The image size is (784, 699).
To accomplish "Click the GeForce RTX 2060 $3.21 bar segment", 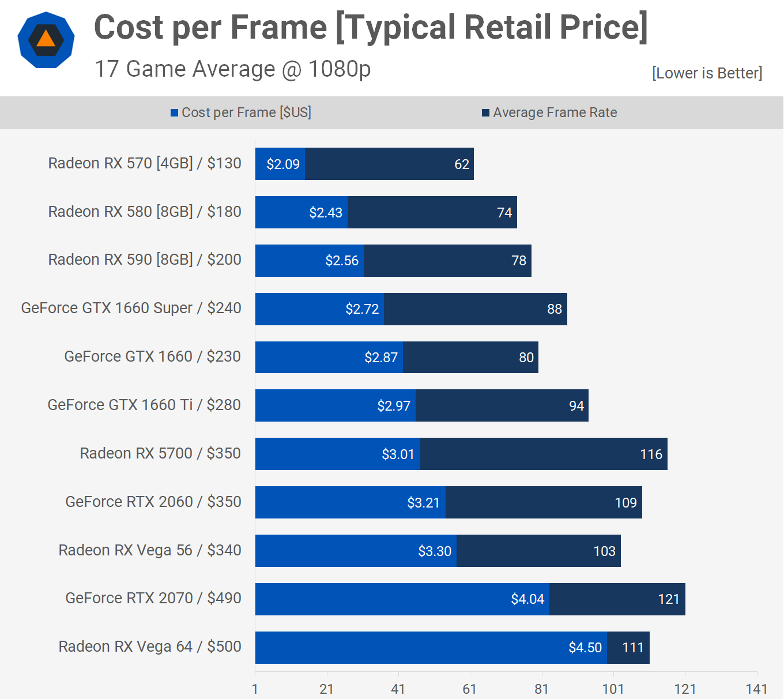I will (x=350, y=502).
